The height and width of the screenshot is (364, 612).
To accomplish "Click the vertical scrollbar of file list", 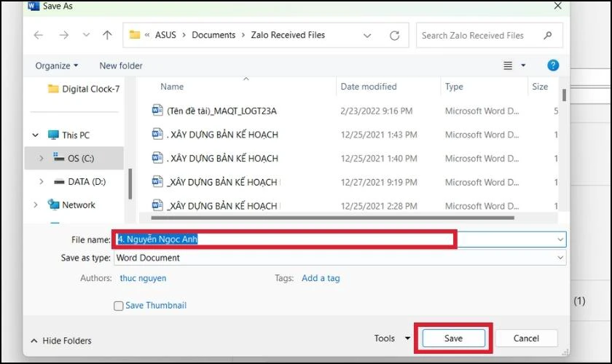I will [564, 95].
